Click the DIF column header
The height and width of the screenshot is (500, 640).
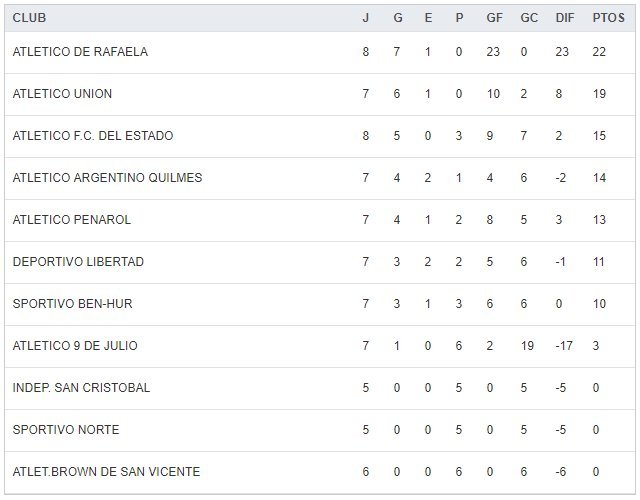(x=564, y=18)
